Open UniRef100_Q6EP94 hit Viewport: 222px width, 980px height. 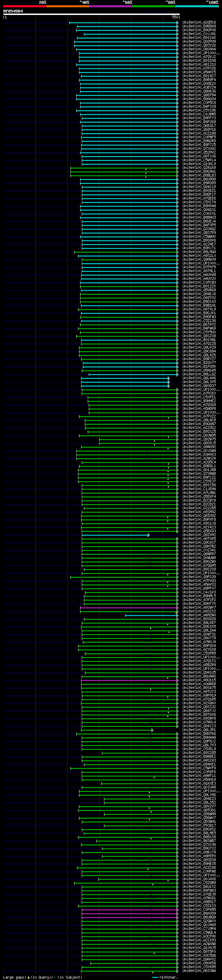click(x=199, y=95)
